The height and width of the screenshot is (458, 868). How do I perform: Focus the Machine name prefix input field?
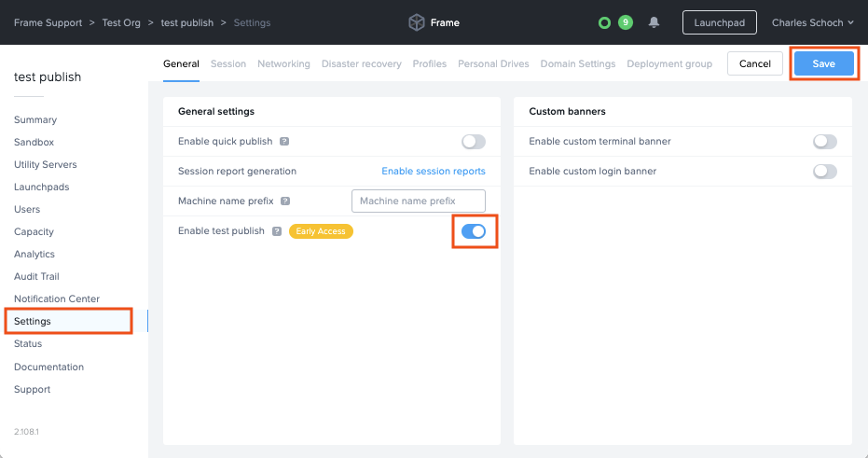point(419,201)
